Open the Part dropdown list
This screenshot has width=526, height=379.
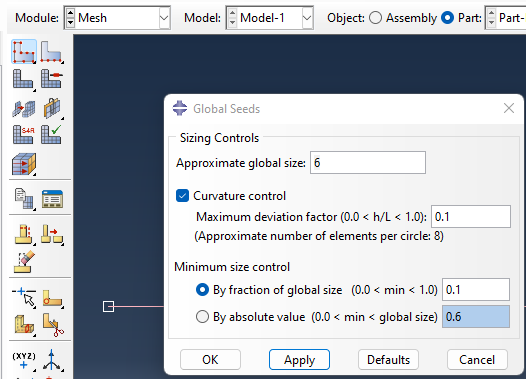tap(506, 18)
